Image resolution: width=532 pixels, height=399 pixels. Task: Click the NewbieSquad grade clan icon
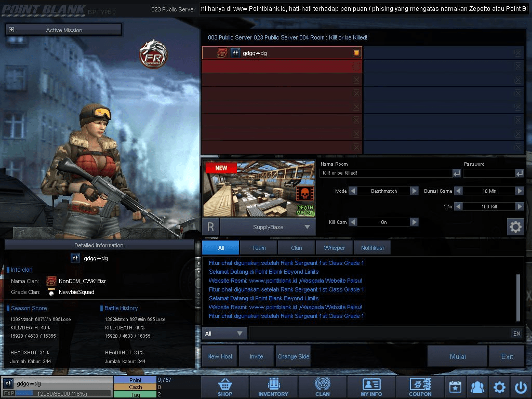pos(51,292)
